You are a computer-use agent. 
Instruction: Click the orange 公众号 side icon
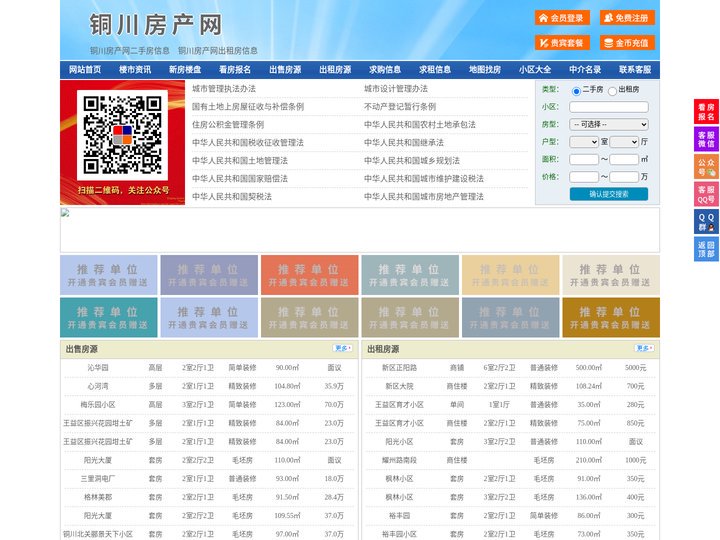(x=706, y=167)
